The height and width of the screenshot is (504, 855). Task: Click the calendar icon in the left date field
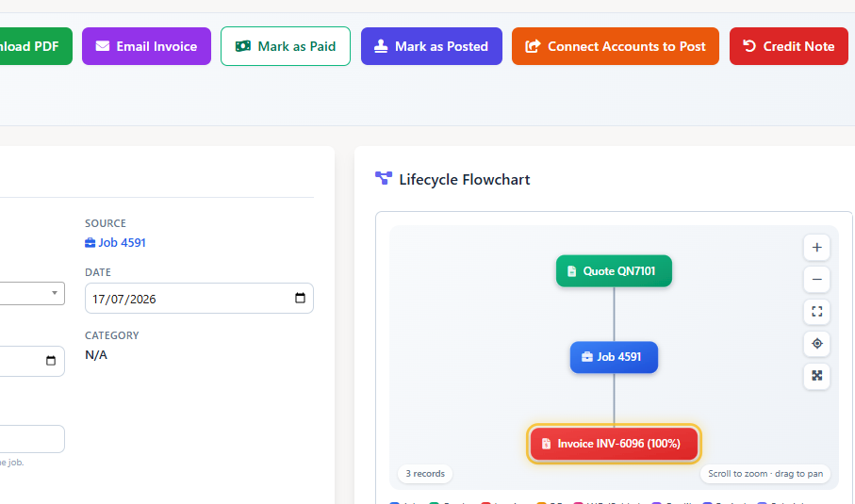pyautogui.click(x=51, y=361)
